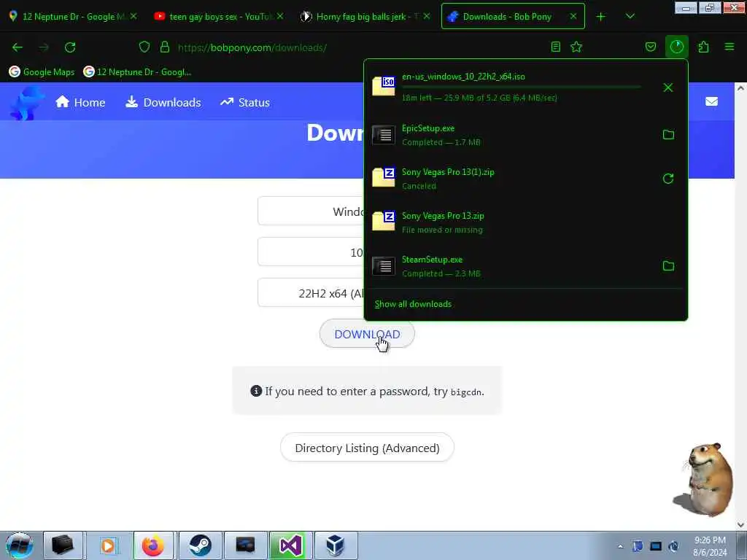This screenshot has width=747, height=560.
Task: Click the padlock site security icon
Action: (165, 47)
